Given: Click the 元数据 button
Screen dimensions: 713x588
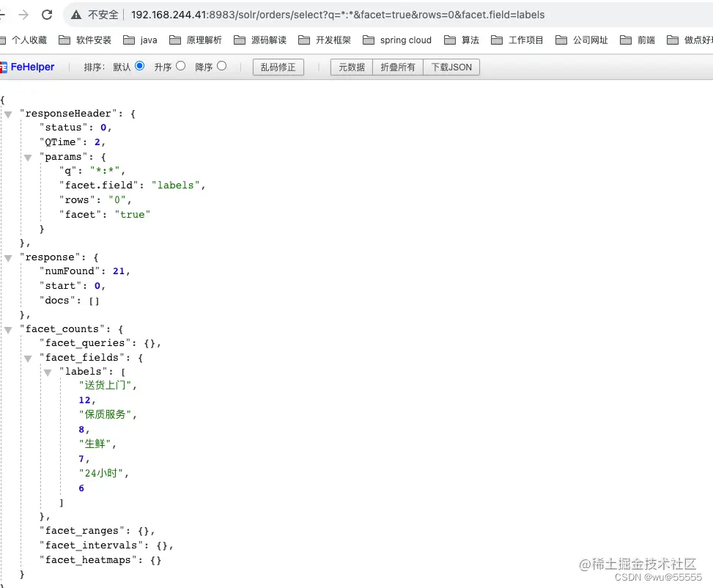Looking at the screenshot, I should [352, 67].
